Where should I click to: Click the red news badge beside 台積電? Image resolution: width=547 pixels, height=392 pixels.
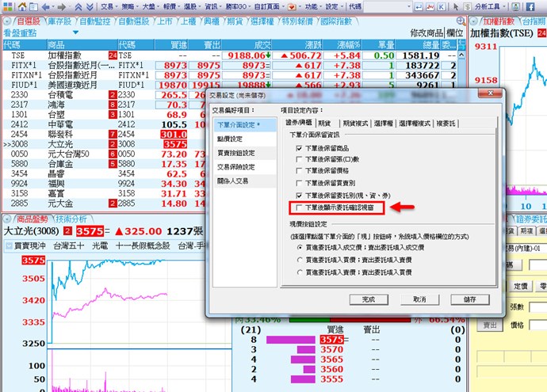click(x=113, y=94)
